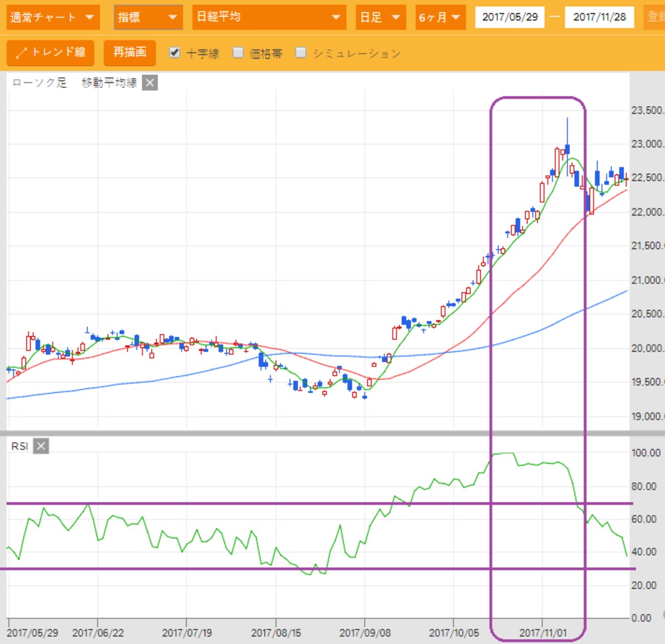Click the 2017/09/08 date axis label
Screen dimensions: 665x644
[x=365, y=633]
